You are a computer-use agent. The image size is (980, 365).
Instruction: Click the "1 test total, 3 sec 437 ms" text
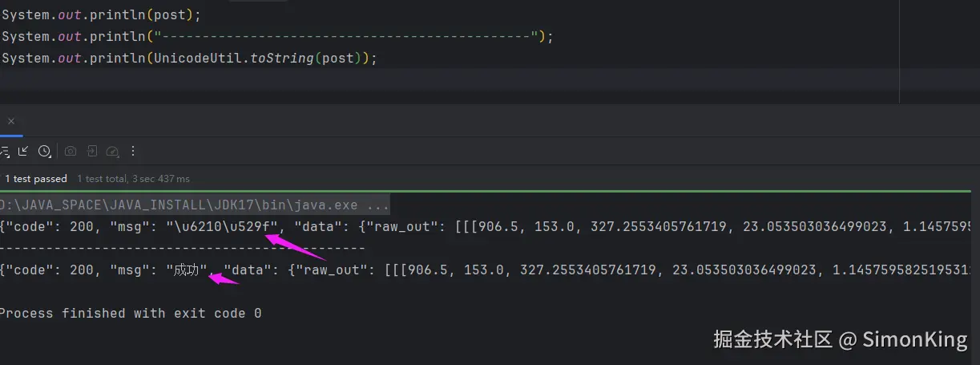tap(134, 179)
